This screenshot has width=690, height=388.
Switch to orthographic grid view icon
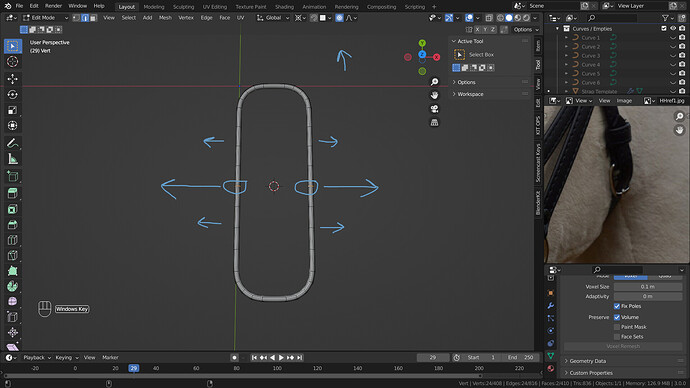[434, 122]
